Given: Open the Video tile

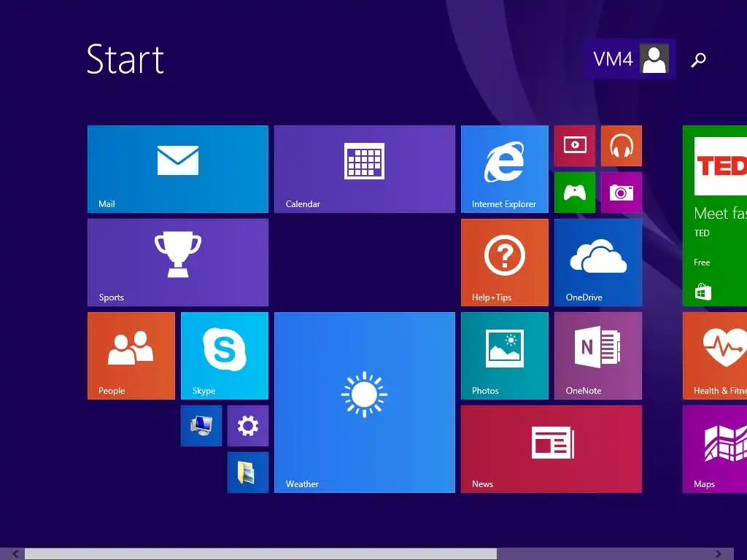Looking at the screenshot, I should 575,146.
